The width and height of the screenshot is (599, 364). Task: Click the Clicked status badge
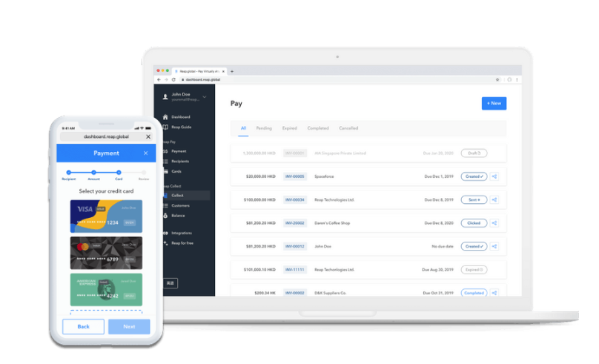pyautogui.click(x=474, y=223)
